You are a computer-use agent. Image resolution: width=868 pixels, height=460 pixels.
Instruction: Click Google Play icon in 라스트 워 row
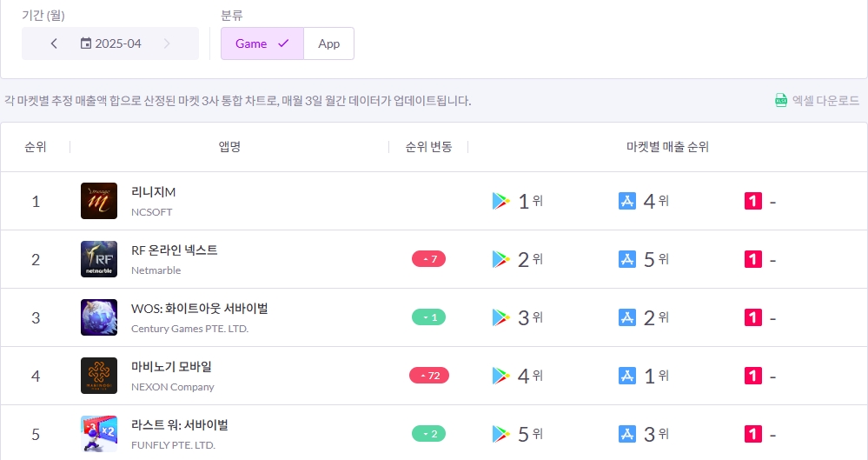click(500, 434)
